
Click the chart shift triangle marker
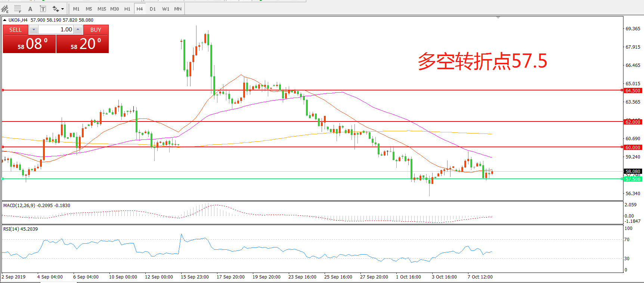coord(498,18)
